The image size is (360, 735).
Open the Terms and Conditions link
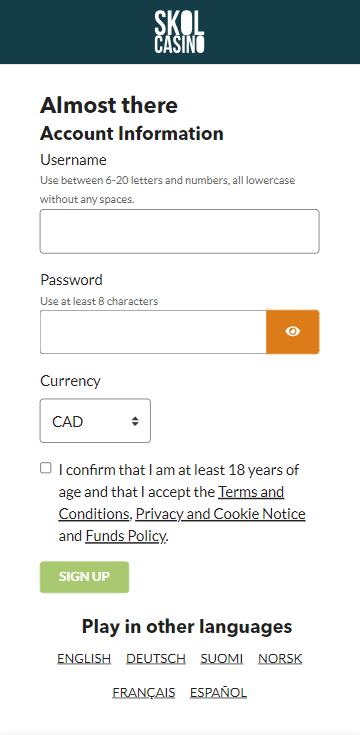[171, 503]
